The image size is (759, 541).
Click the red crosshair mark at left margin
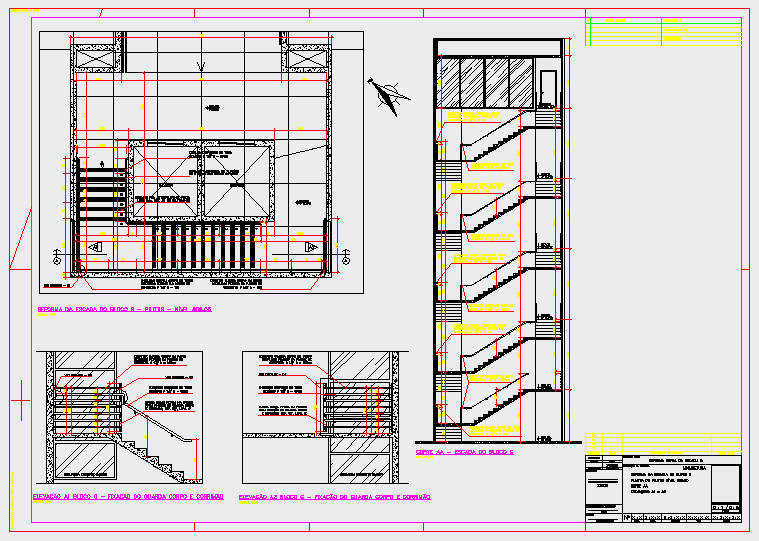click(21, 401)
